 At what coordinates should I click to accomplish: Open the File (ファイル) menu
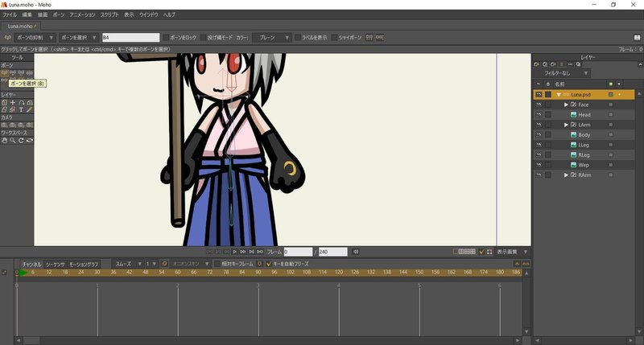pyautogui.click(x=10, y=14)
